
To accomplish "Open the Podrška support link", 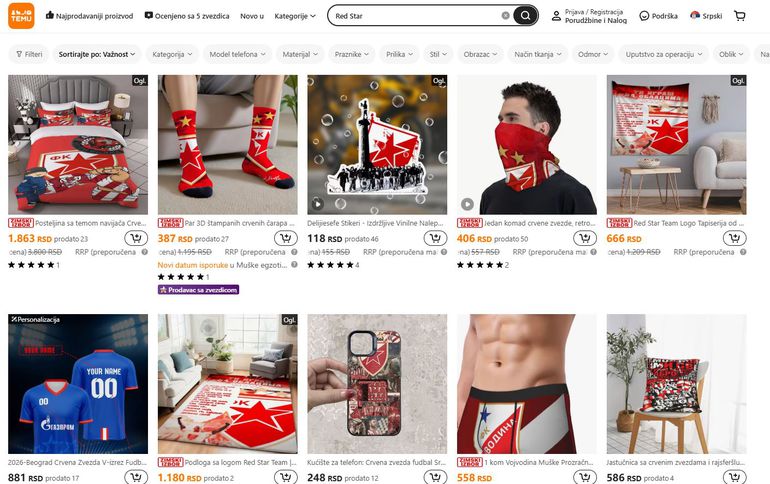I will pos(659,16).
